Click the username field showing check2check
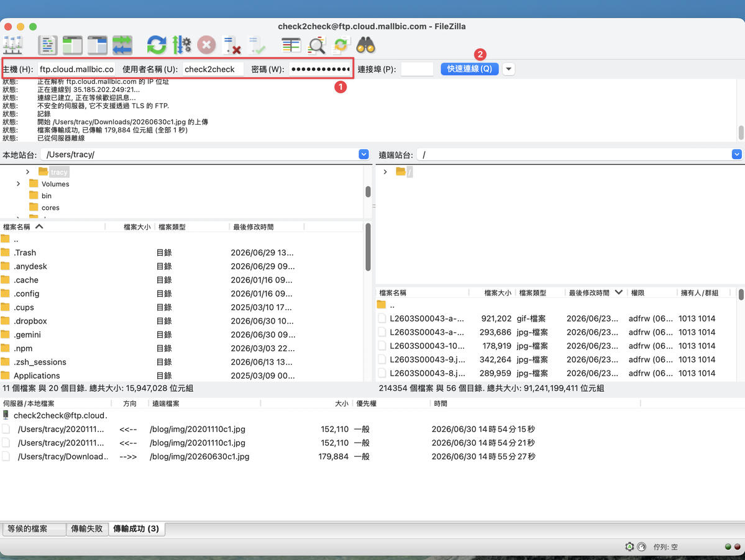The image size is (745, 560). 213,70
